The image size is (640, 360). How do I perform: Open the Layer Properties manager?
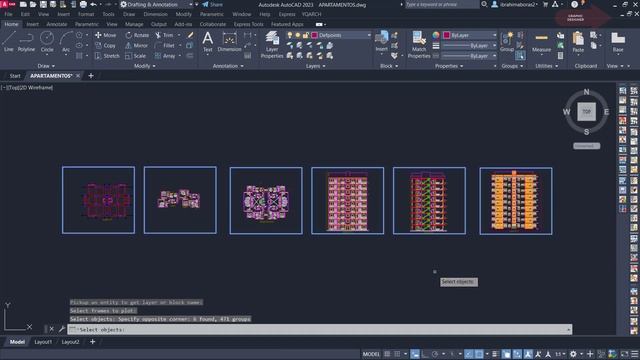click(x=272, y=44)
